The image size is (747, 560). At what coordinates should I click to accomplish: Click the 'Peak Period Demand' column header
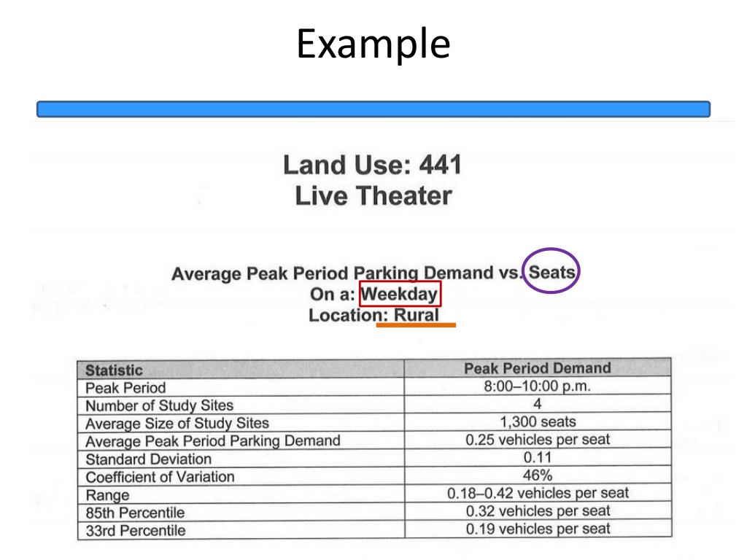[x=538, y=368]
